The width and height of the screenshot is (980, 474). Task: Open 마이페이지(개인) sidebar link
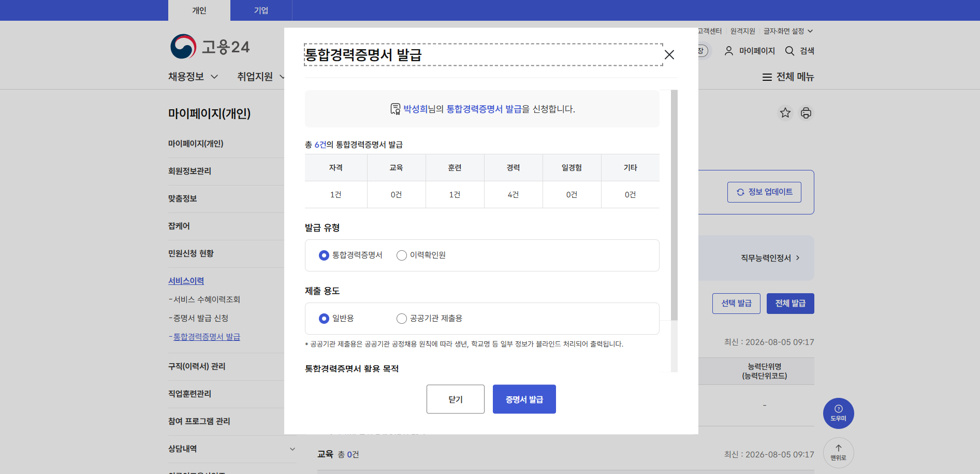[x=196, y=143]
